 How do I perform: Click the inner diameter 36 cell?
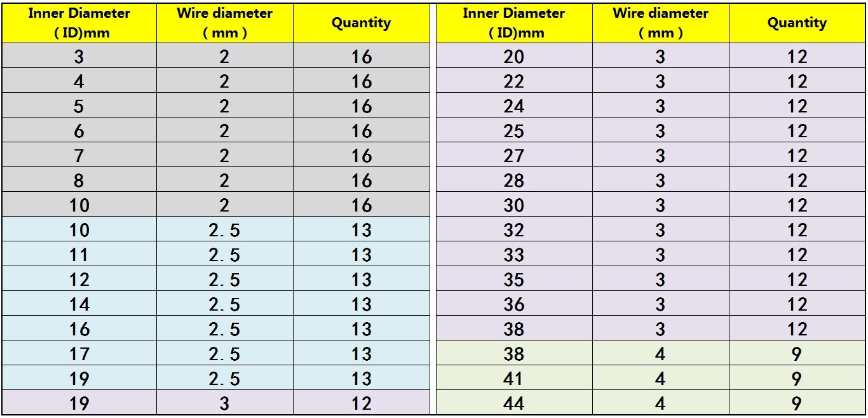coord(513,304)
